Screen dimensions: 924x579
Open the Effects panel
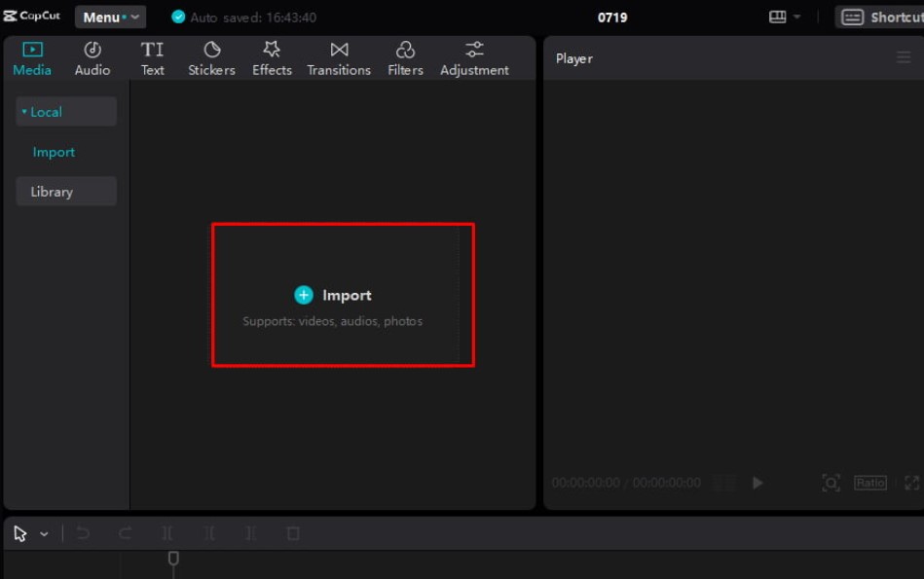coord(272,56)
